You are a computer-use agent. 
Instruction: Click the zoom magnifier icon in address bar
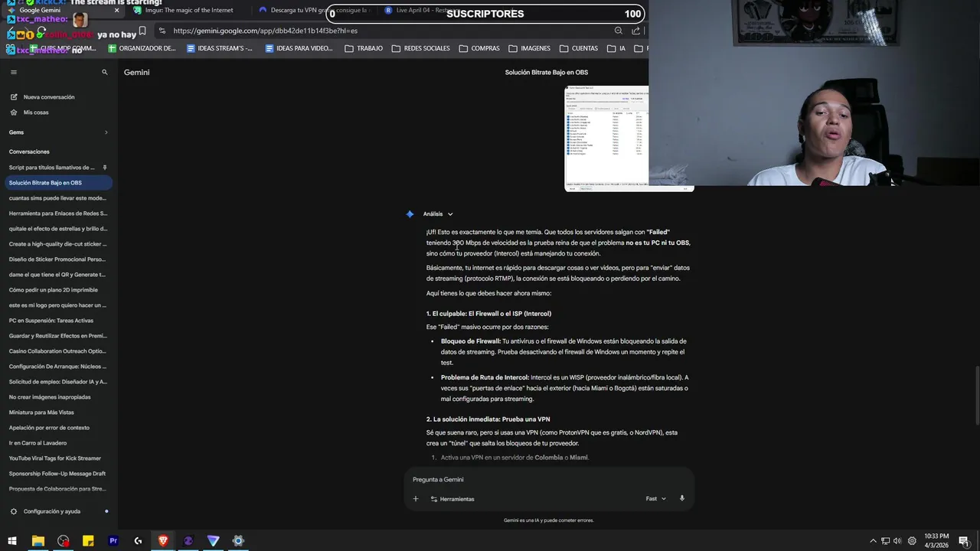tap(618, 31)
